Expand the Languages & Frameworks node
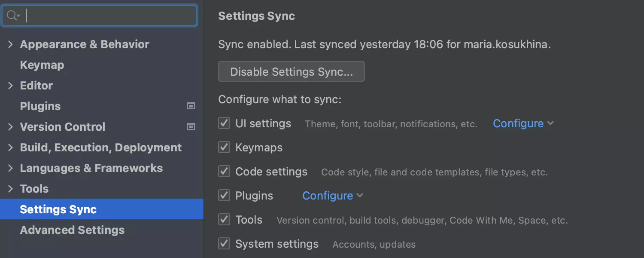This screenshot has width=644, height=258. 10,168
